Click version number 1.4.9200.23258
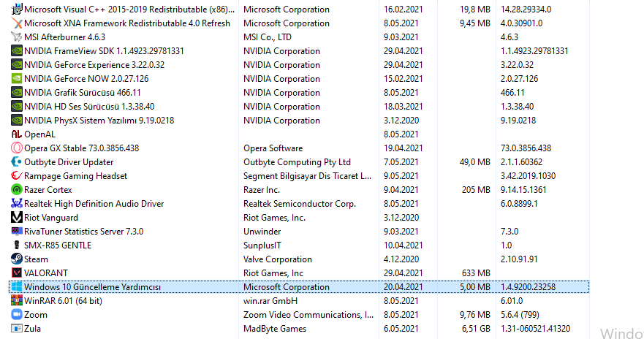This screenshot has height=339, width=644. (x=528, y=287)
